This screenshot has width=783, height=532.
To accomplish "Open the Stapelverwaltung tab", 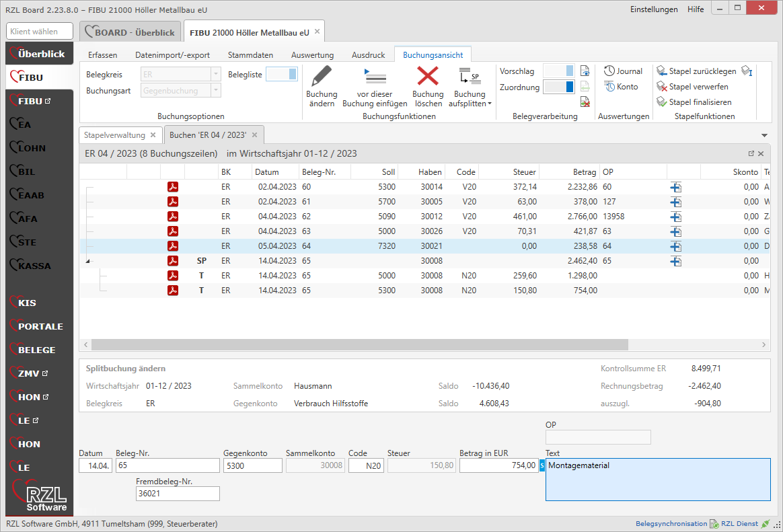I will pos(116,135).
